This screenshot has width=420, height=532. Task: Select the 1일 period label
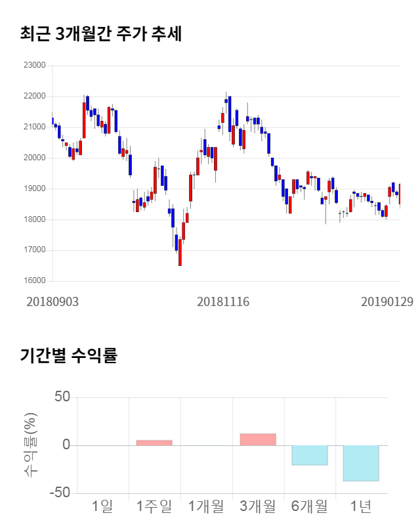(102, 506)
